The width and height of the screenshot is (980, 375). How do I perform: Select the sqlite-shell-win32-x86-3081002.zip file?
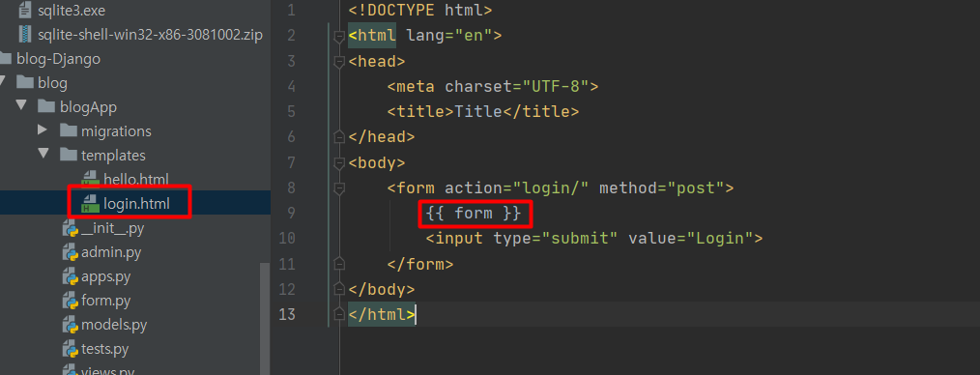click(x=150, y=35)
